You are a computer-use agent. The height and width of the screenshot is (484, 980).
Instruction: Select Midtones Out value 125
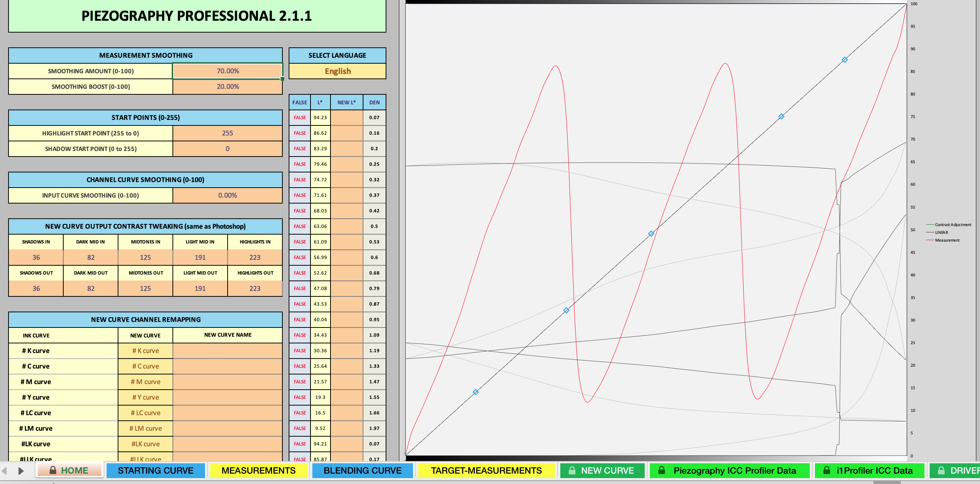145,289
